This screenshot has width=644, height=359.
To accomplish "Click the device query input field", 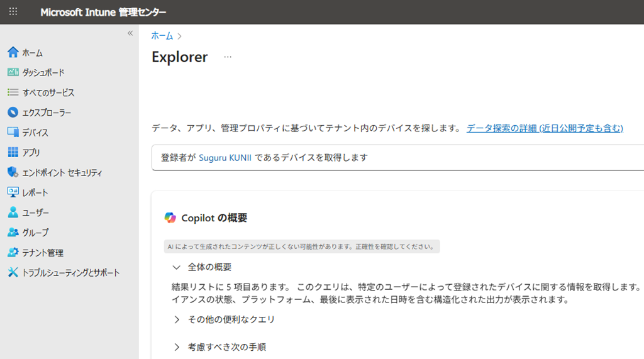I will click(397, 157).
